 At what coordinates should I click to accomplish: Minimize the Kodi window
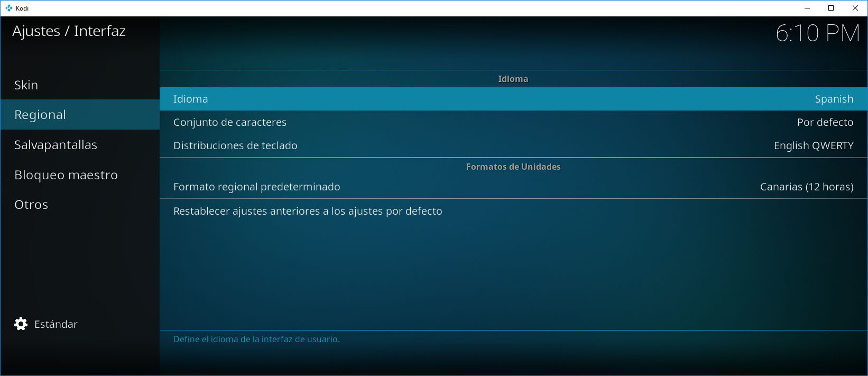[x=807, y=8]
